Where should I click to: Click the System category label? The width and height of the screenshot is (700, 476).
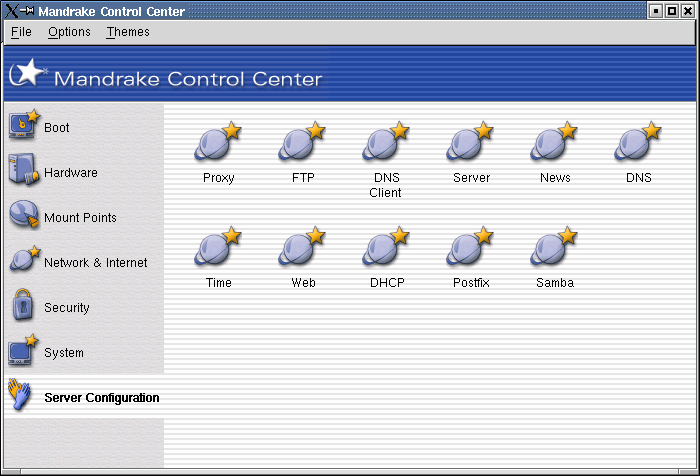point(64,353)
